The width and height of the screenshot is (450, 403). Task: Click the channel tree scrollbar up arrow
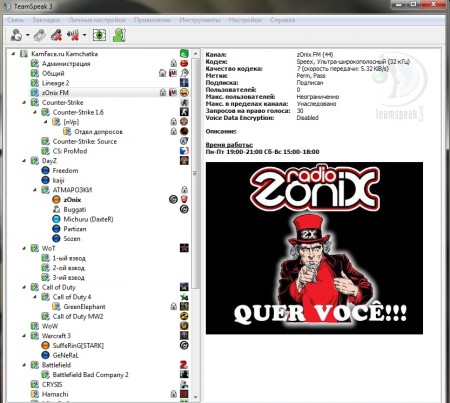click(196, 54)
